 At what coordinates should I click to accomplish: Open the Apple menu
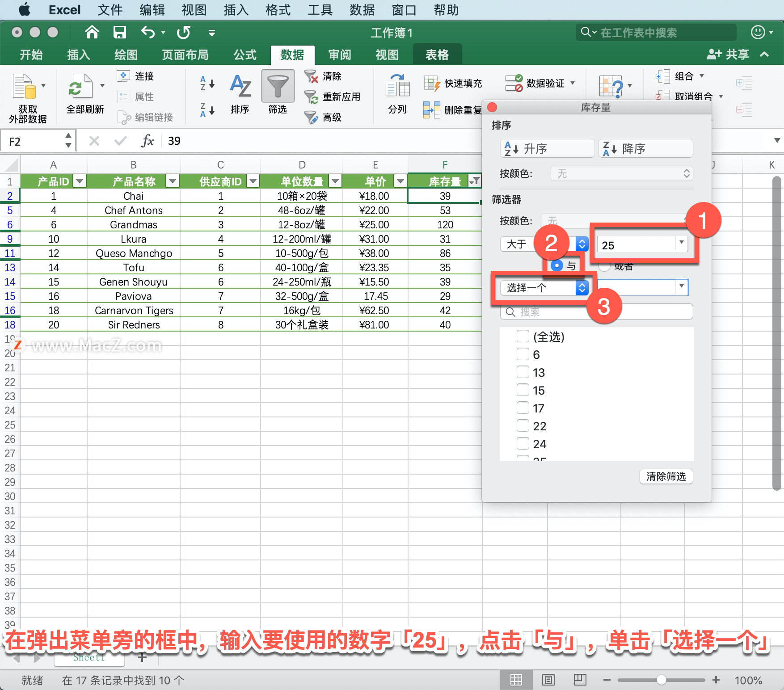click(24, 9)
